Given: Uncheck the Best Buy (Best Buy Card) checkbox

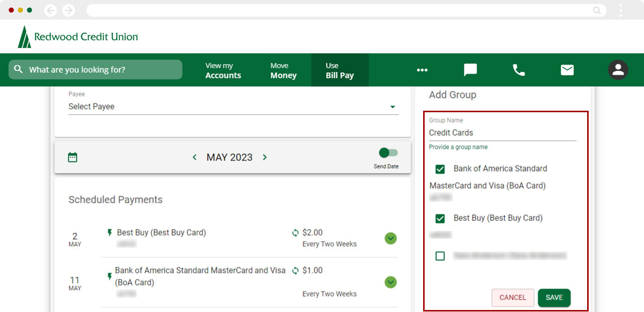Looking at the screenshot, I should tap(440, 218).
